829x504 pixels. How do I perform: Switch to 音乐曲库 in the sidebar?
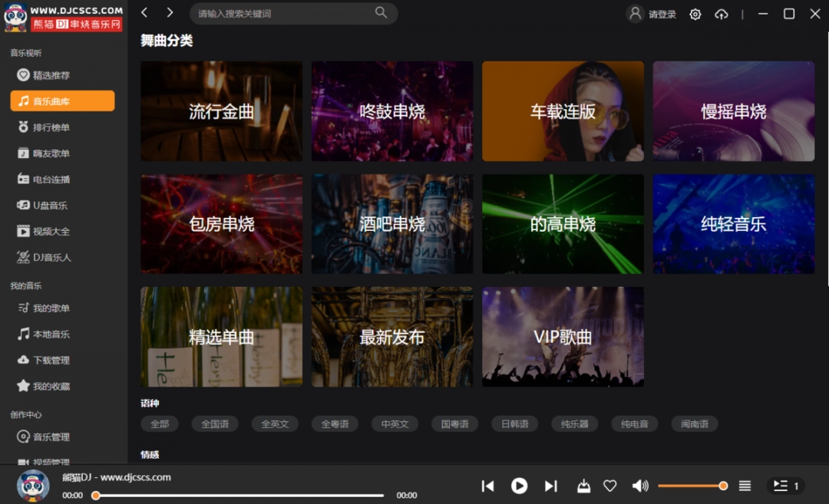click(61, 100)
